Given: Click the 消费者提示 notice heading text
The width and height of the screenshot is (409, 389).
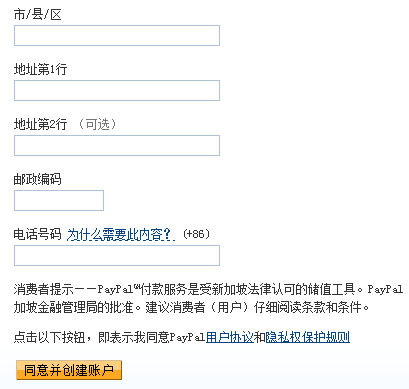Looking at the screenshot, I should 43,289.
